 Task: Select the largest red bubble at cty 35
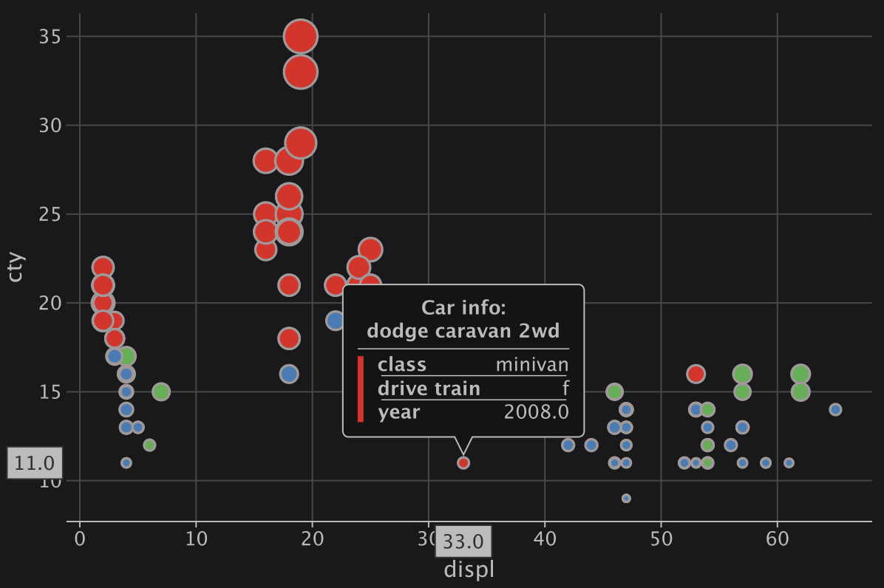pos(300,36)
